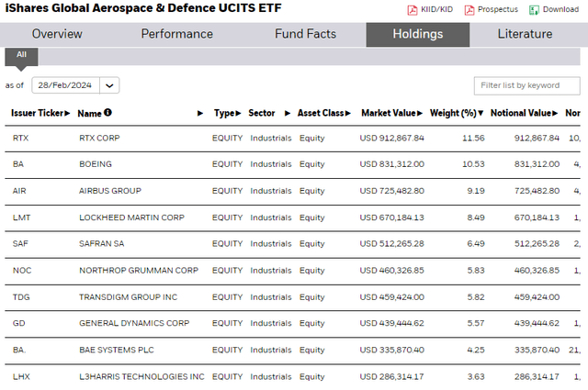The height and width of the screenshot is (390, 588).
Task: Click the Download link text
Action: pyautogui.click(x=560, y=10)
